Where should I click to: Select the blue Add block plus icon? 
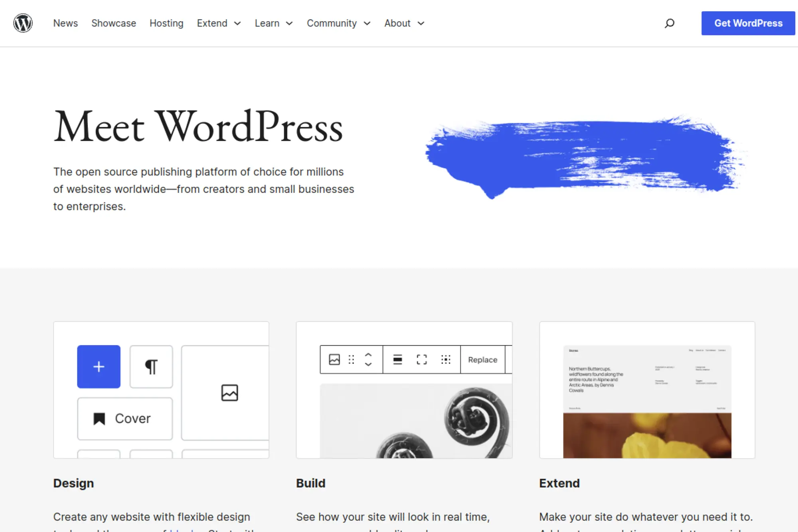click(x=99, y=366)
